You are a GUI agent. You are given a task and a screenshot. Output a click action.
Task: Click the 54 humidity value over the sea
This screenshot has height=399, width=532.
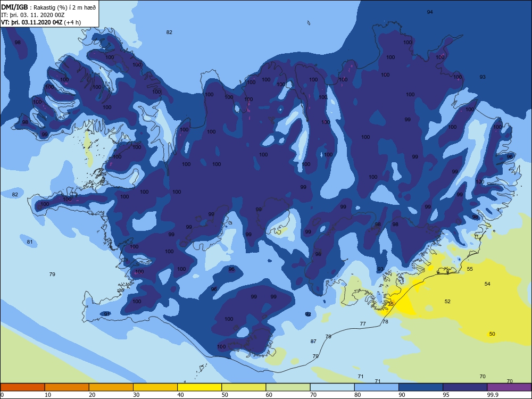coord(487,284)
